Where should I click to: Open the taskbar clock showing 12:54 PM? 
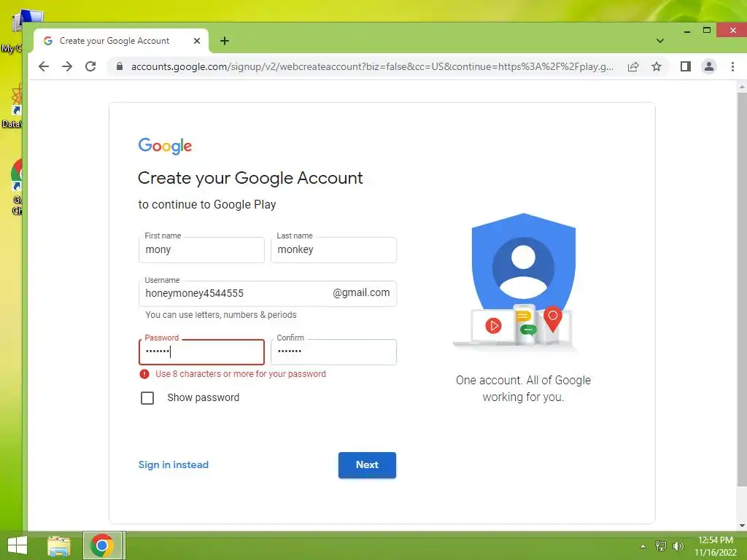(715, 546)
